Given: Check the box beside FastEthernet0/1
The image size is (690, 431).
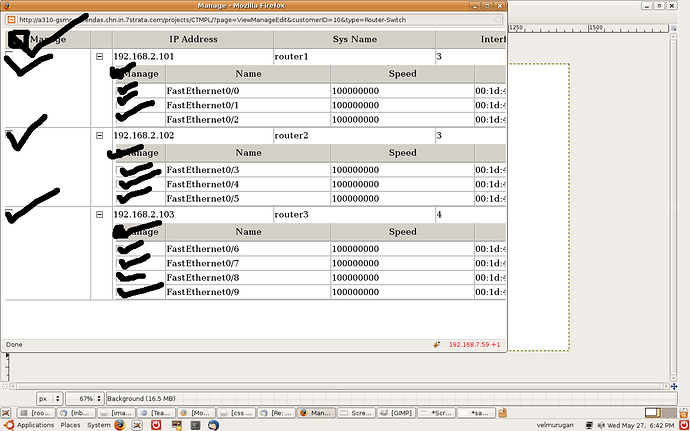Looking at the screenshot, I should pos(119,105).
